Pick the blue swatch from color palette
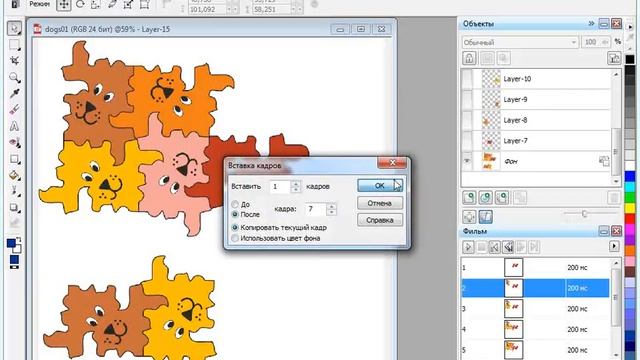Viewport: 640px width, 360px height. pyautogui.click(x=630, y=177)
